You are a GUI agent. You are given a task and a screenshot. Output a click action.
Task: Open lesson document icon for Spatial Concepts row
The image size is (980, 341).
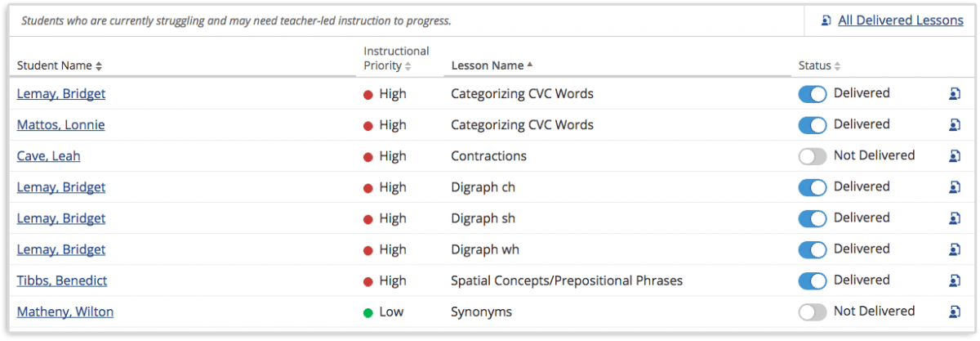click(x=954, y=280)
